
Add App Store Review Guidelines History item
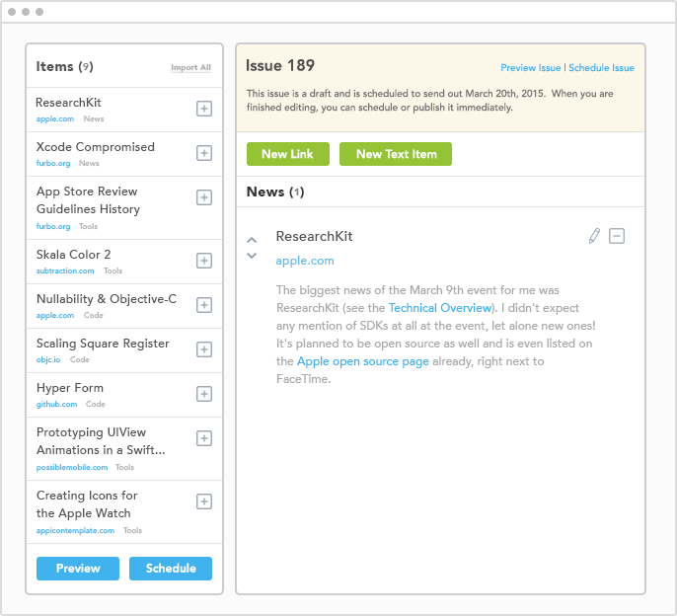(x=204, y=197)
